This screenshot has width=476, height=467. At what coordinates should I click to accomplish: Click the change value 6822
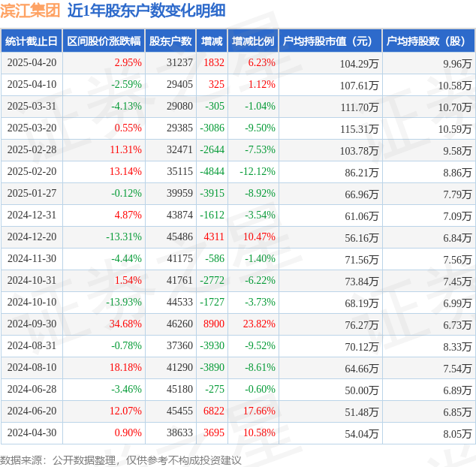[214, 411]
